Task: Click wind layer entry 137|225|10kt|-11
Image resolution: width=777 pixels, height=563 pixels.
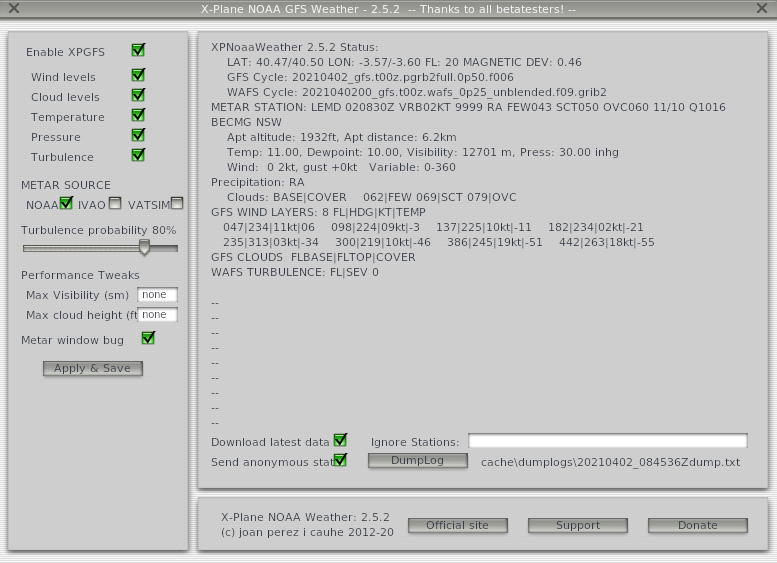Action: (x=484, y=227)
